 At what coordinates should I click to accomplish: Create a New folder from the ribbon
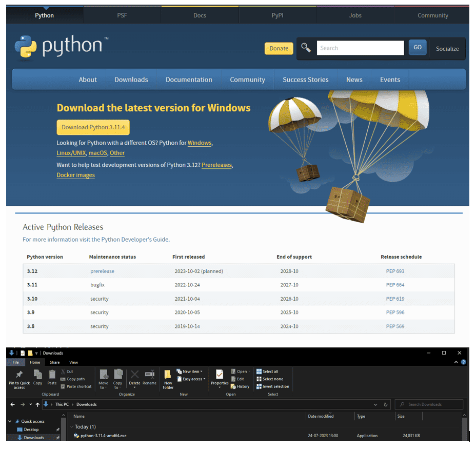pyautogui.click(x=168, y=379)
